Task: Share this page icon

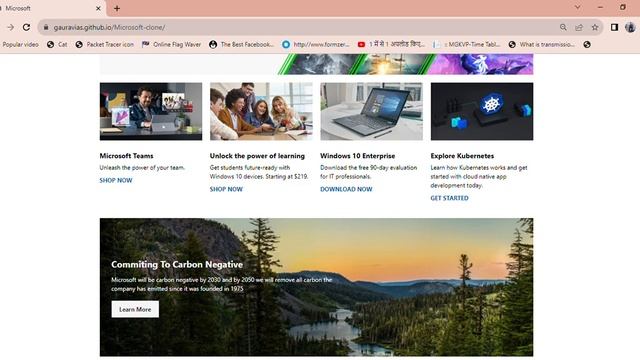Action: (579, 27)
